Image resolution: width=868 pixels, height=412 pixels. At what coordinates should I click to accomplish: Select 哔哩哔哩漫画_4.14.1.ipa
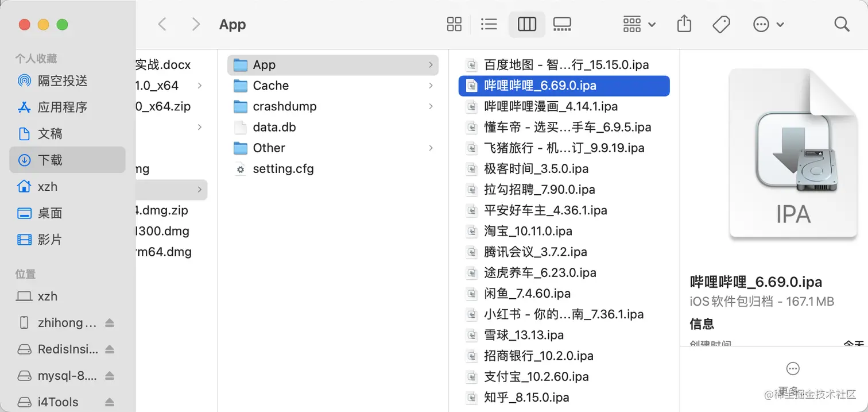pyautogui.click(x=564, y=106)
